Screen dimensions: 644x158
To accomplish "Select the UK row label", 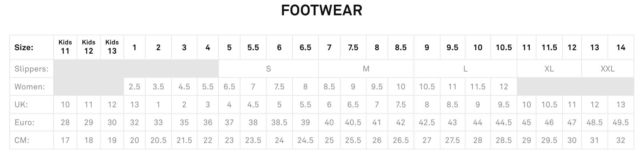I will (x=21, y=105).
